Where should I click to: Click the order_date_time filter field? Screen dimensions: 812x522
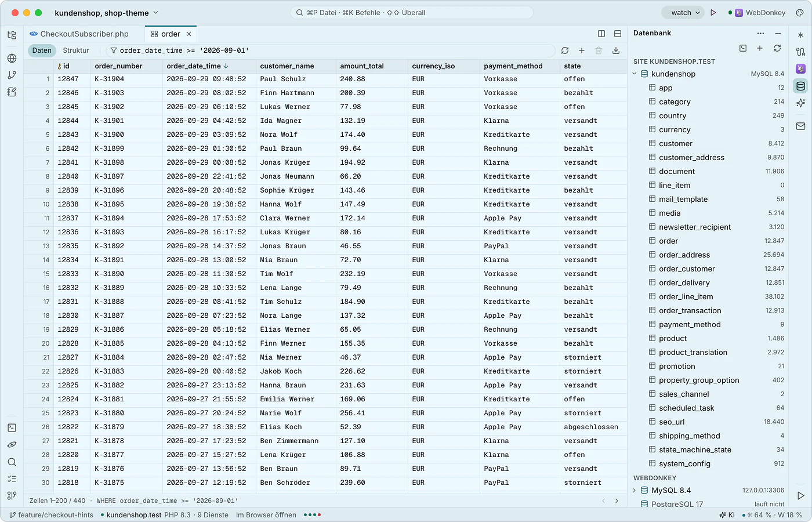(x=329, y=50)
